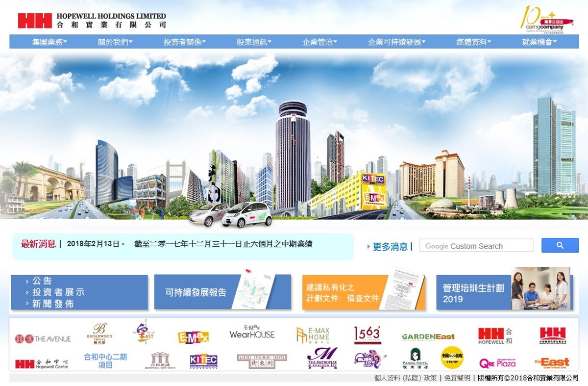Open the Hopewell Centre 合和中心 logo
This screenshot has height=386, width=588.
42,364
